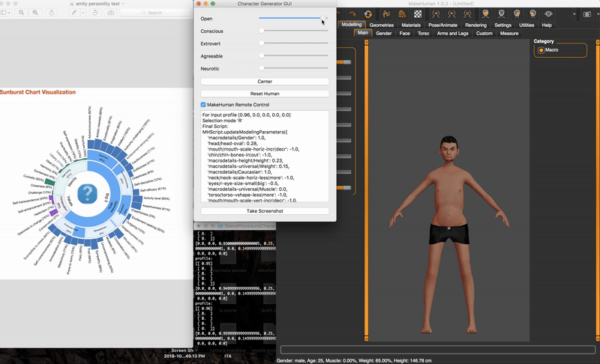The image size is (600, 364).
Task: Click the top view icon after head icons
Action: coord(549,13)
